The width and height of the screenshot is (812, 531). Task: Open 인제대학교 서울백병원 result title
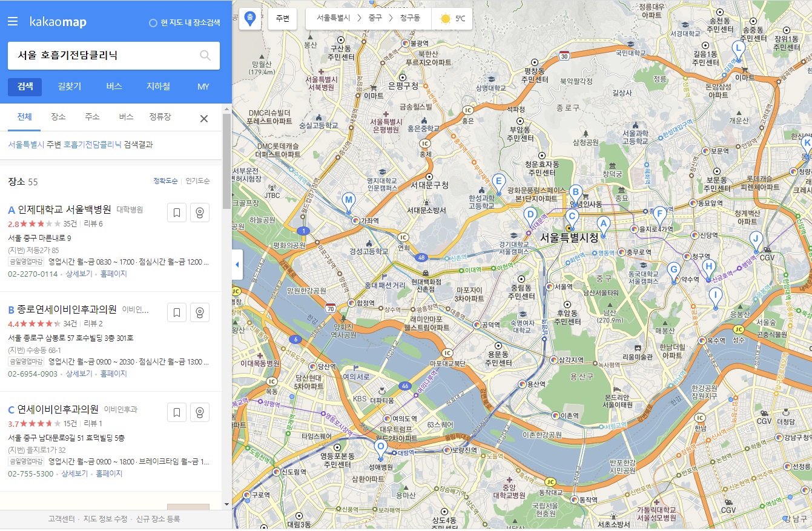coord(65,209)
